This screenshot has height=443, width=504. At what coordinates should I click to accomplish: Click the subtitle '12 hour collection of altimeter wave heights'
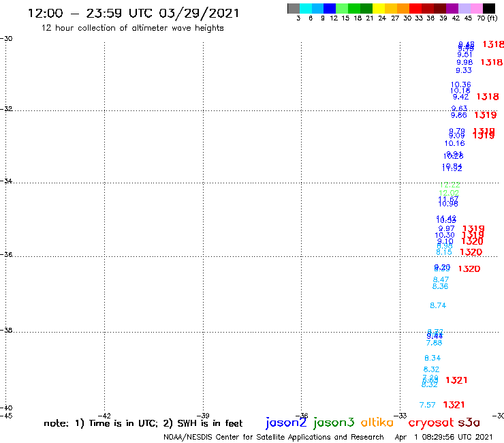click(x=132, y=28)
